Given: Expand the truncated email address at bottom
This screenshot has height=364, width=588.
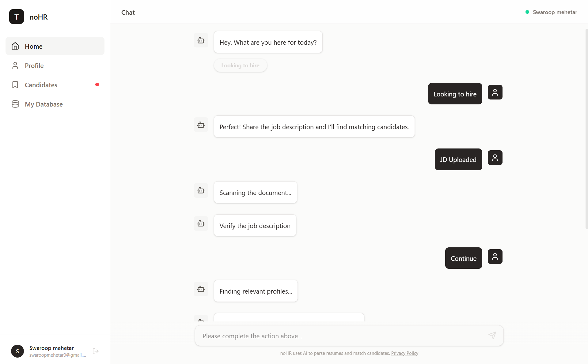Looking at the screenshot, I should [57, 355].
